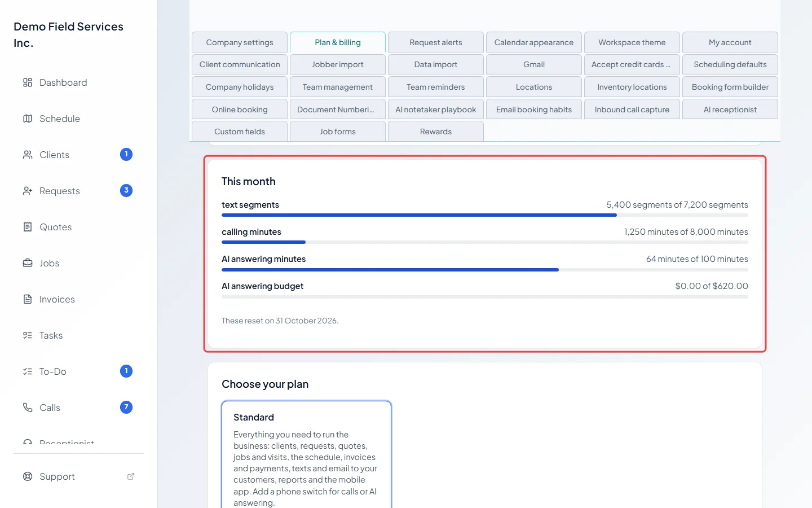The width and height of the screenshot is (812, 508).
Task: Select the AI receptionist tab
Action: click(x=730, y=110)
